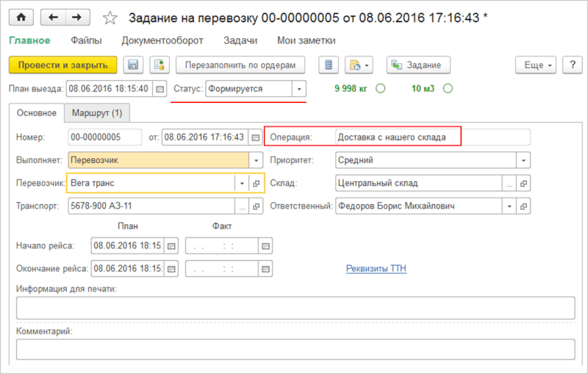Open calendar for planned Окончание рейса
Viewport: 588px width, 374px height.
pos(171,269)
